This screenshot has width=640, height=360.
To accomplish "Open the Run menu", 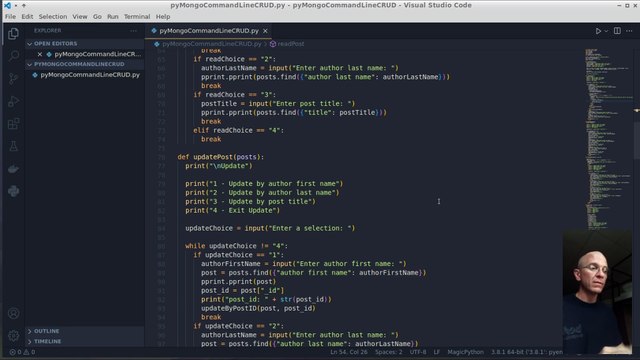I will [113, 17].
